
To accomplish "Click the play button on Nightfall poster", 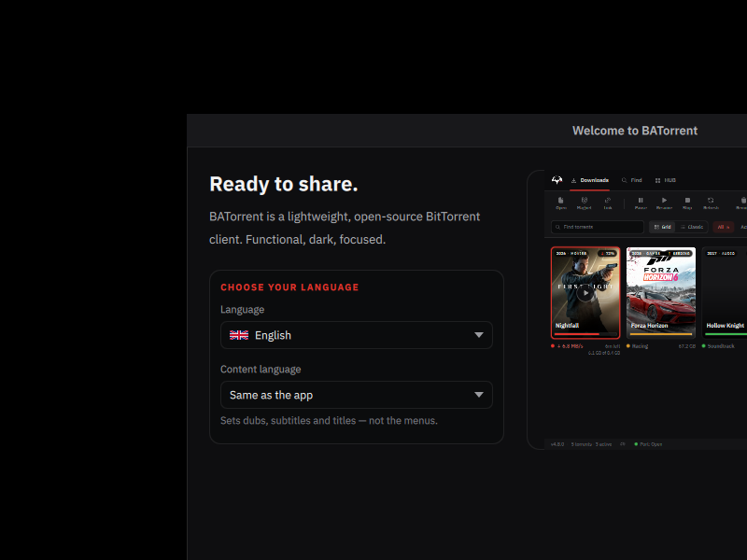I will pyautogui.click(x=585, y=293).
